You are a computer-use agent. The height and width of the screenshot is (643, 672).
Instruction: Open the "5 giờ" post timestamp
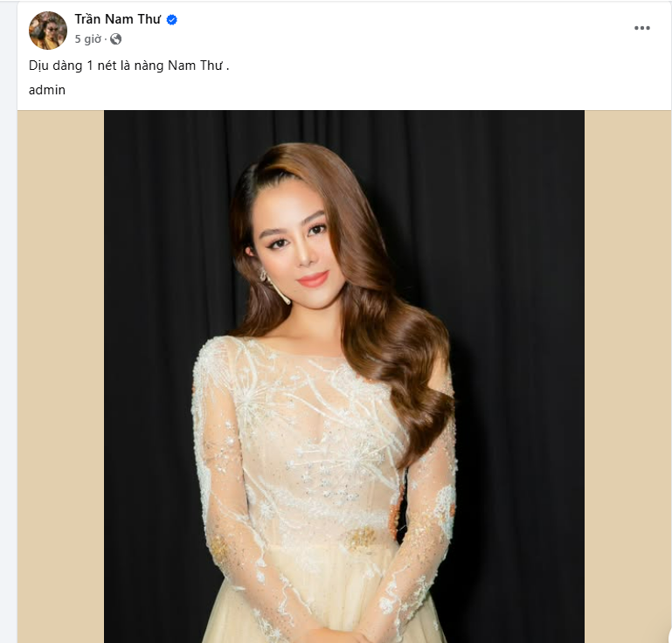click(x=88, y=39)
